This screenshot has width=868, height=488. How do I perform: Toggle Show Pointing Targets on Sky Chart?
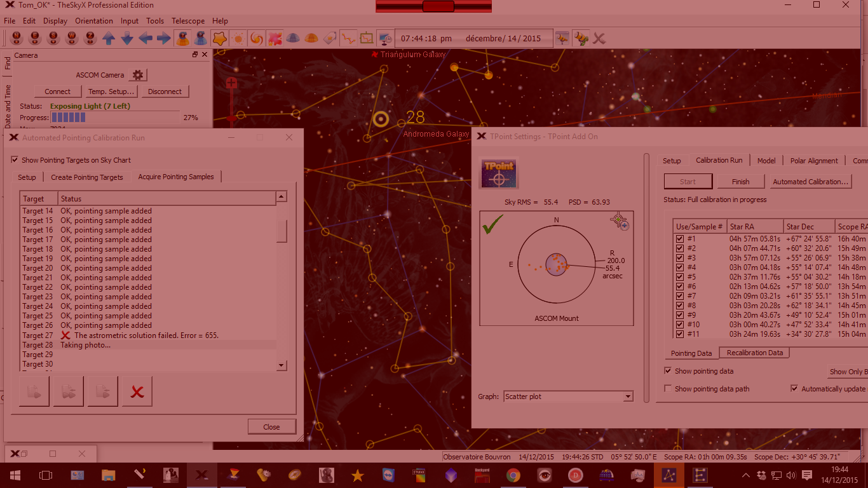(15, 160)
